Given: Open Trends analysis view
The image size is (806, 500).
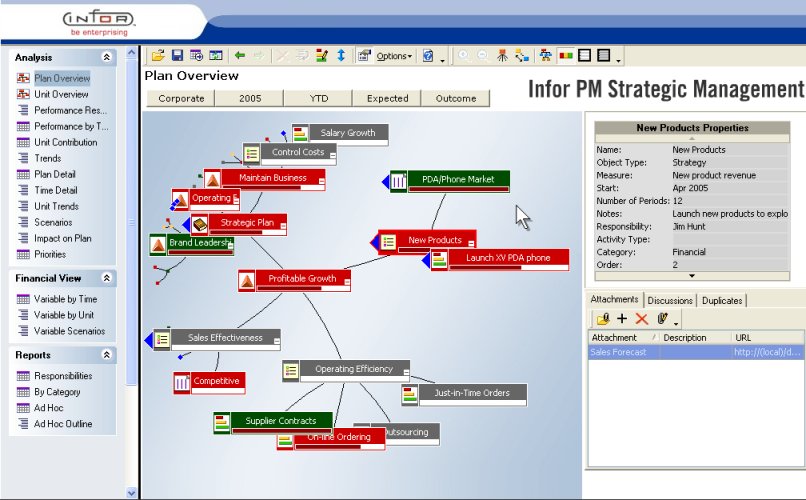Looking at the screenshot, I should click(47, 158).
